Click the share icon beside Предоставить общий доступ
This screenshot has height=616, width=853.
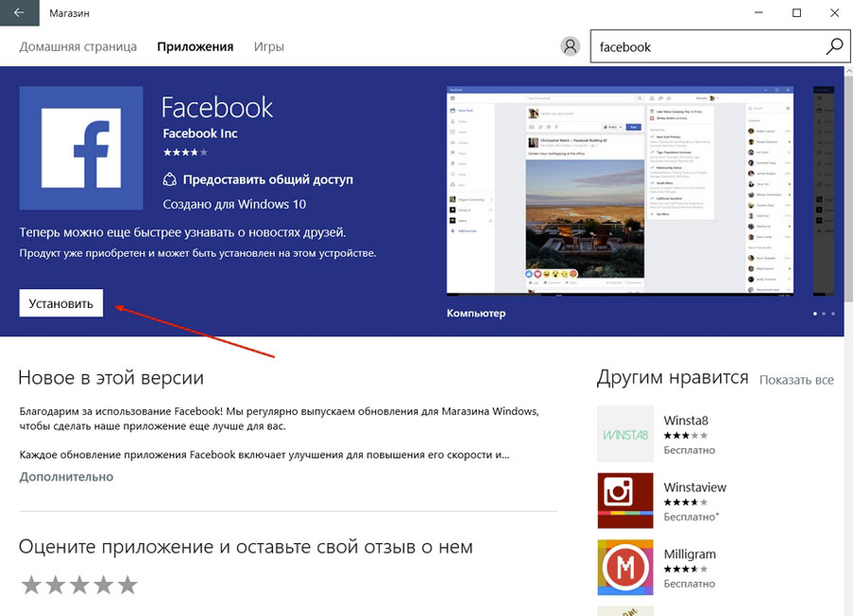[170, 179]
